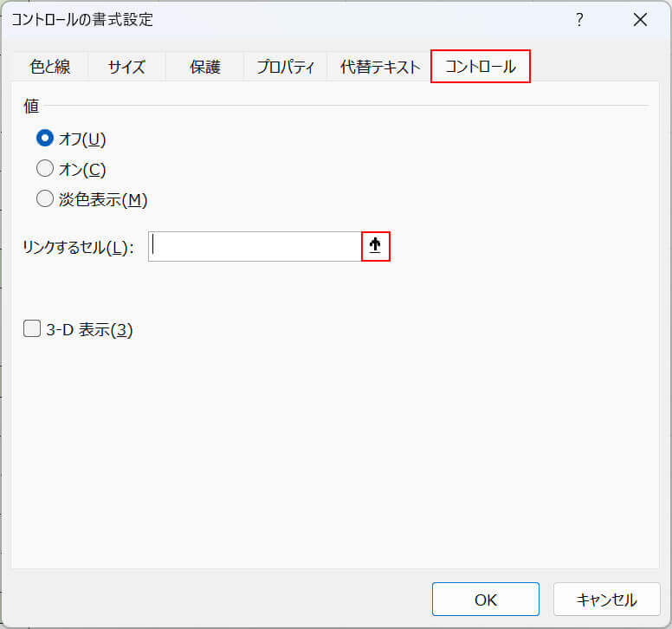Confirm settings with the OK button
The image size is (672, 629).
485,599
